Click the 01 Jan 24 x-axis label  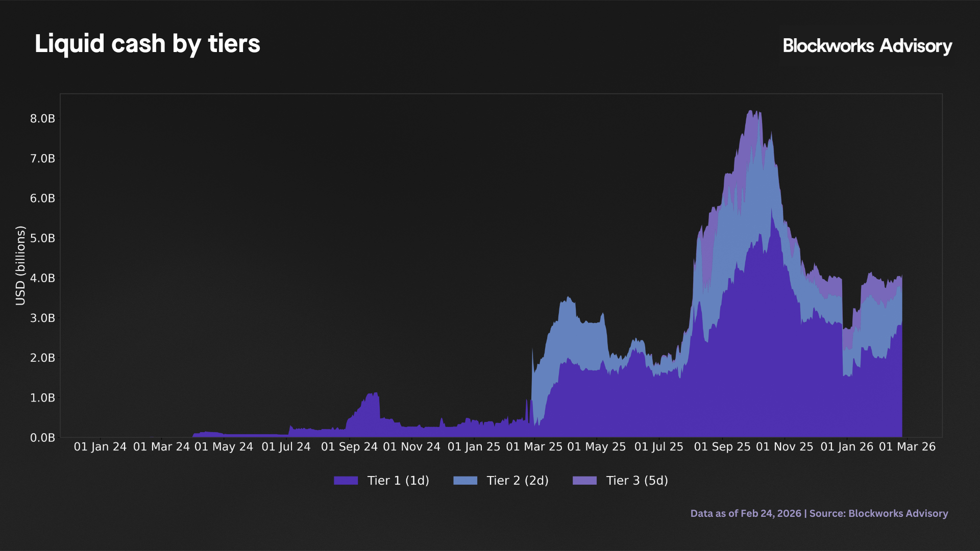(100, 447)
